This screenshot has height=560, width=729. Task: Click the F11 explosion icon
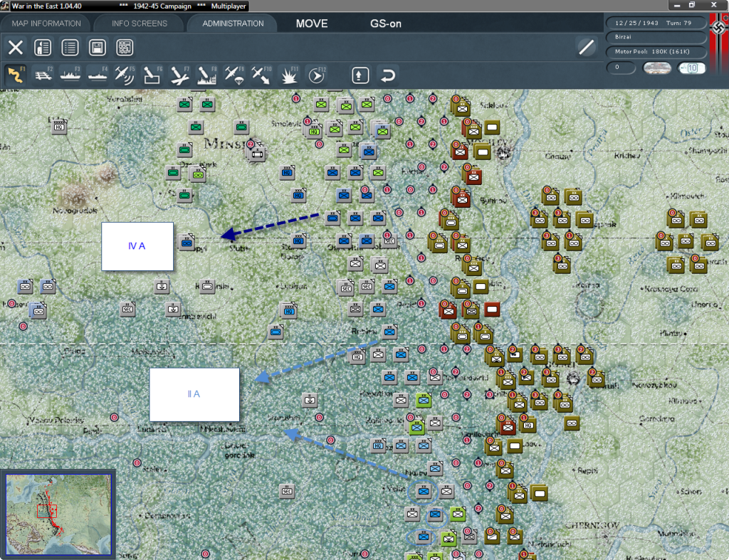(x=289, y=75)
